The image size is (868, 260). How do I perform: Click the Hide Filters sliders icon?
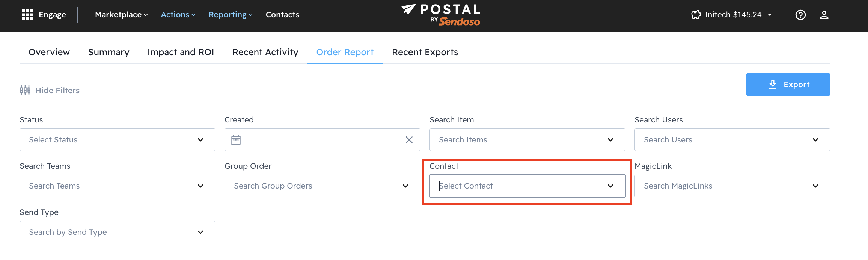[x=25, y=90]
